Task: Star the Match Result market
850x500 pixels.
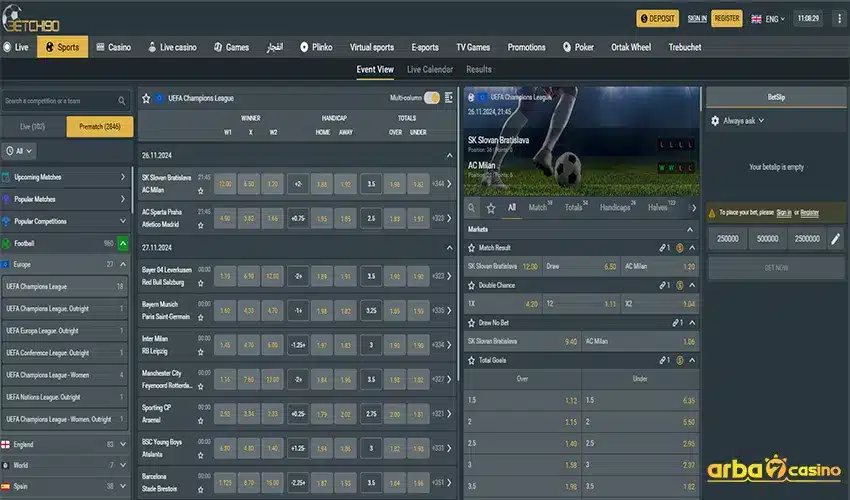Action: coord(472,247)
